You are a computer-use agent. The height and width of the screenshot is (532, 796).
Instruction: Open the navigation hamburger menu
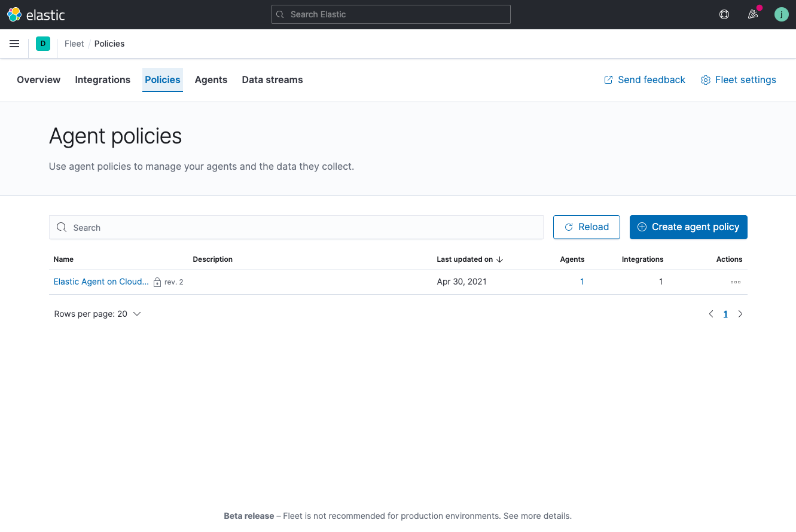14,43
